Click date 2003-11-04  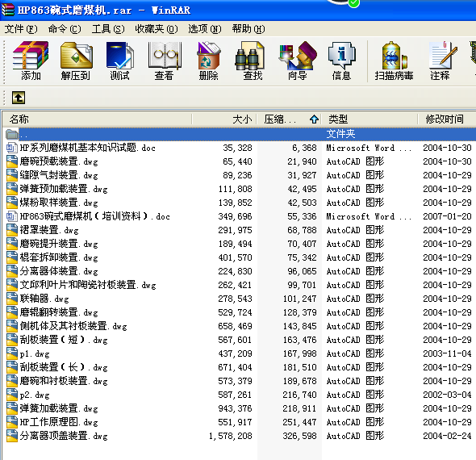tap(447, 353)
